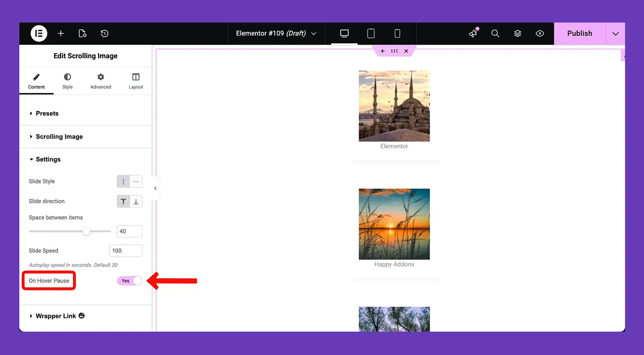Switch to the Style tab
The height and width of the screenshot is (355, 644).
pyautogui.click(x=68, y=81)
